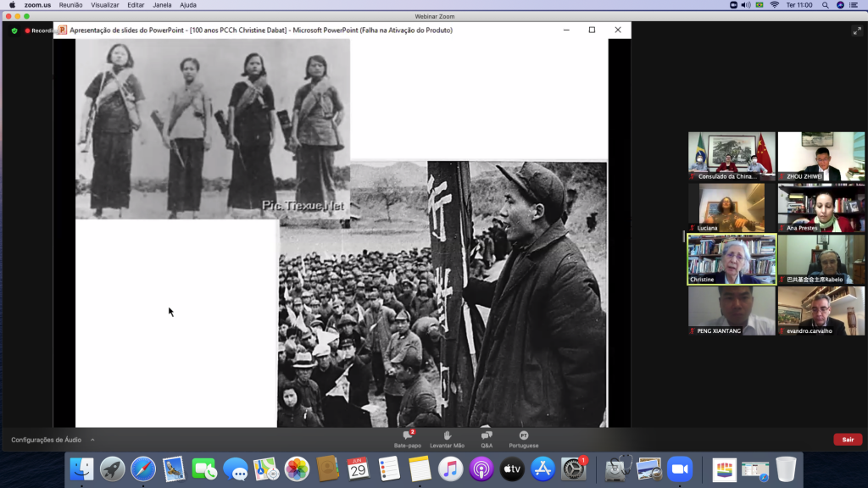Click the soldier speaking photo on the slide
Image resolution: width=868 pixels, height=488 pixels.
[442, 294]
